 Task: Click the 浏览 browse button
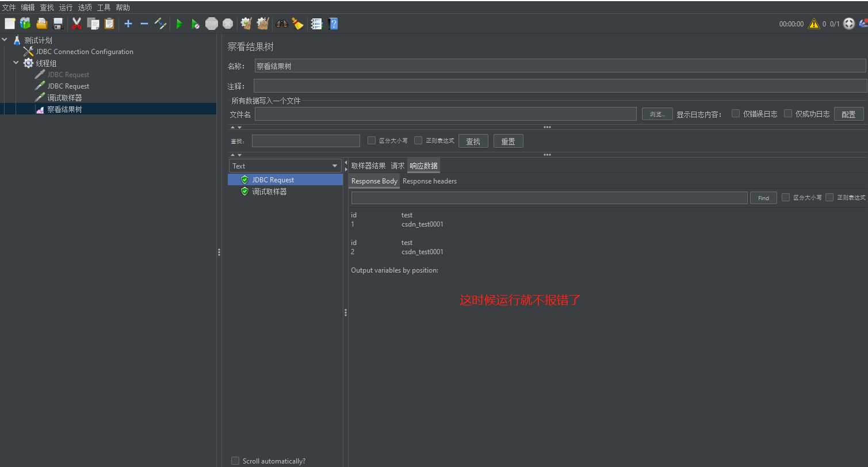(x=657, y=114)
